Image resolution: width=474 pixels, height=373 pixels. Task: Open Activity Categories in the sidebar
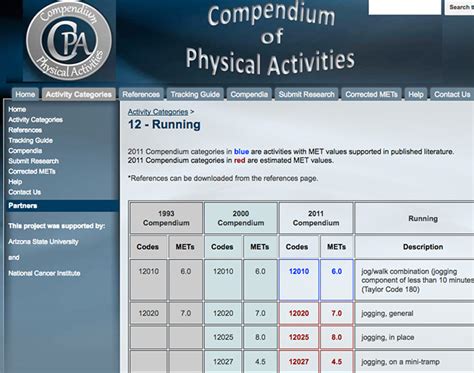click(x=35, y=120)
